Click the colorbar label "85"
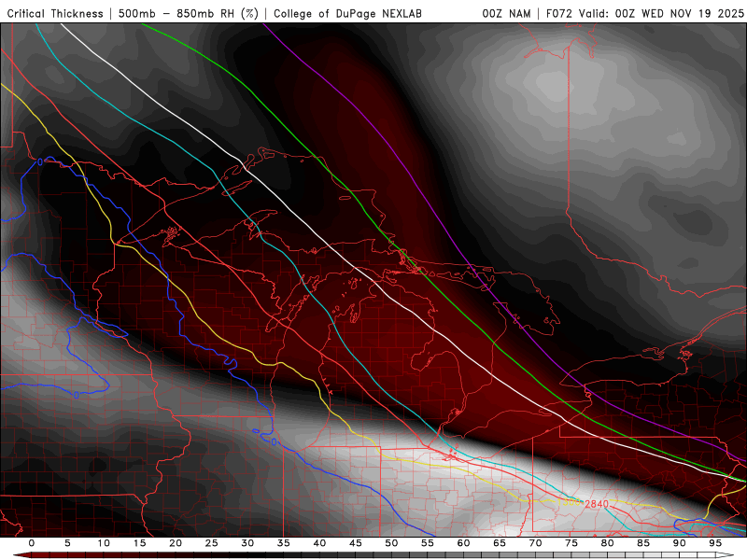The height and width of the screenshot is (560, 747). 643,543
